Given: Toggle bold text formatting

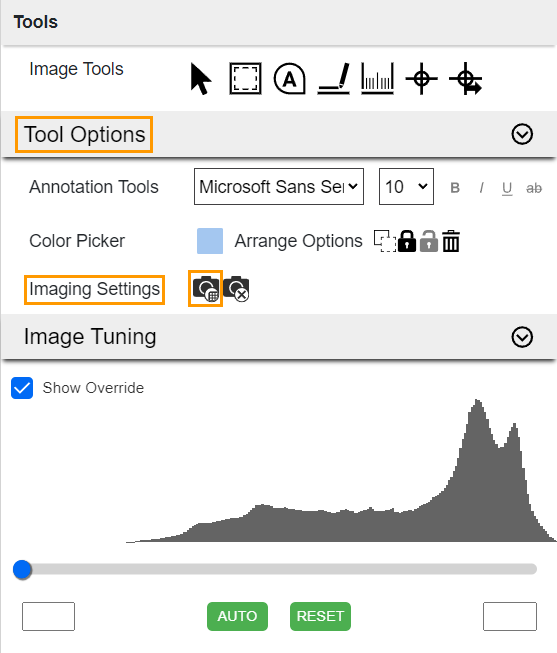Looking at the screenshot, I should click(455, 188).
